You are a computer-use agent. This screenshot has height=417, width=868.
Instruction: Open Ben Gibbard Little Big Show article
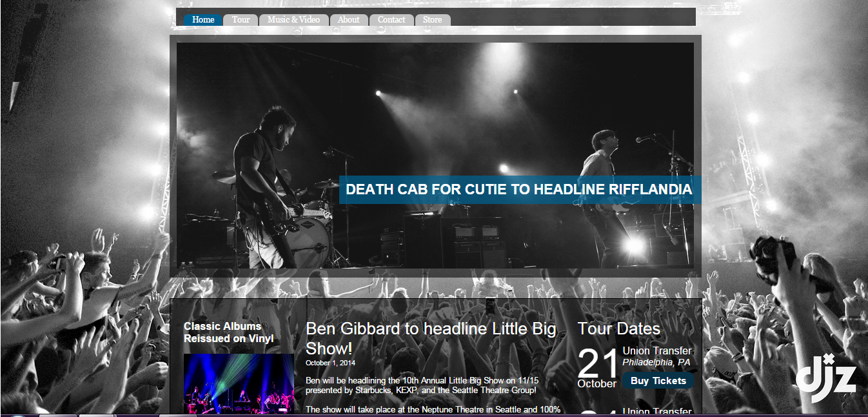pyautogui.click(x=431, y=338)
